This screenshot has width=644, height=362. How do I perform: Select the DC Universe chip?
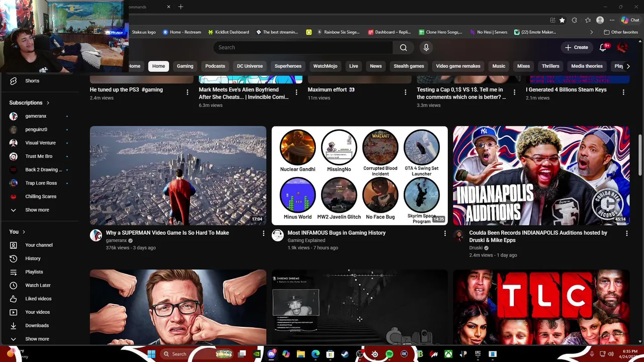[x=250, y=66]
